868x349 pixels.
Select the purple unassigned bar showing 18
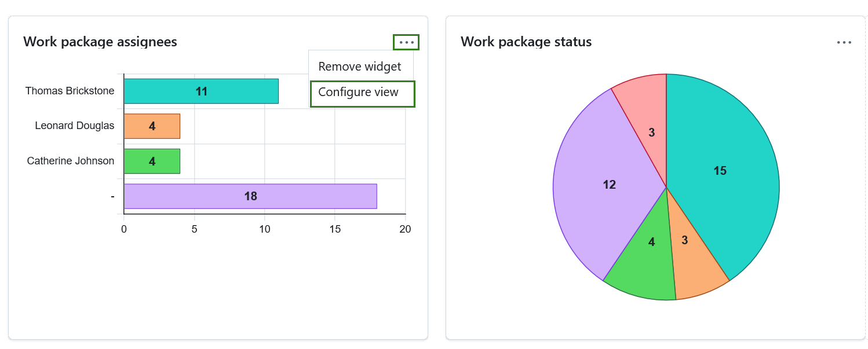click(x=249, y=196)
